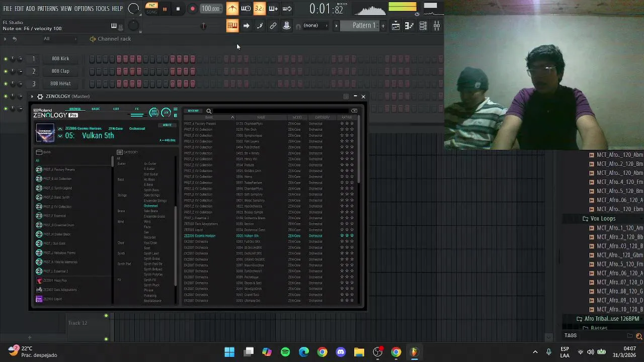Toggle the link/multilink controllers icon
Image resolution: width=644 pixels, height=362 pixels.
(x=273, y=26)
